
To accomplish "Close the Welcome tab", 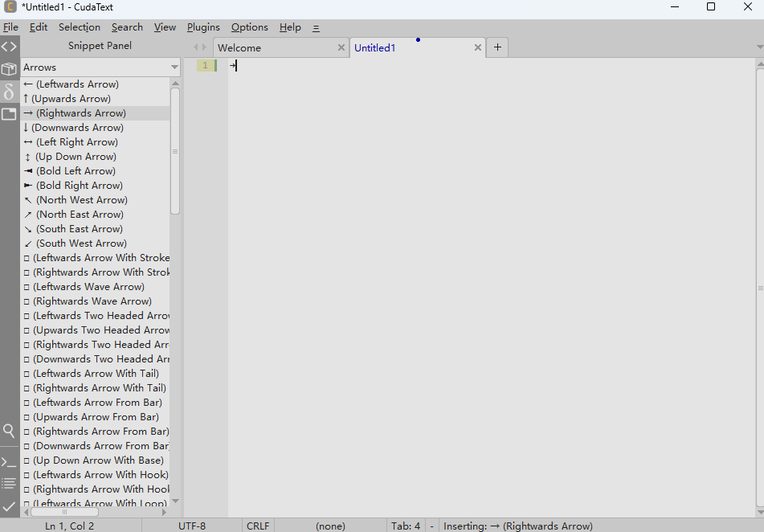I will (x=341, y=48).
